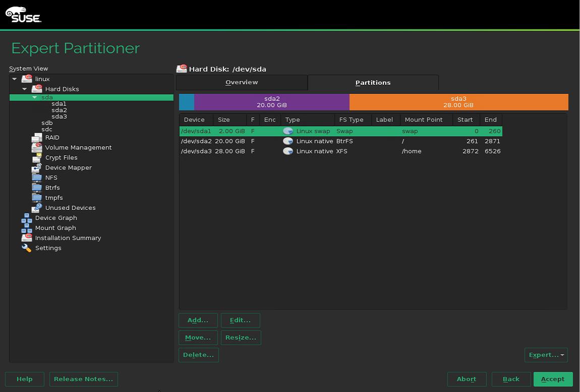Open the Release Notes
This screenshot has width=580, height=392.
[x=83, y=379]
